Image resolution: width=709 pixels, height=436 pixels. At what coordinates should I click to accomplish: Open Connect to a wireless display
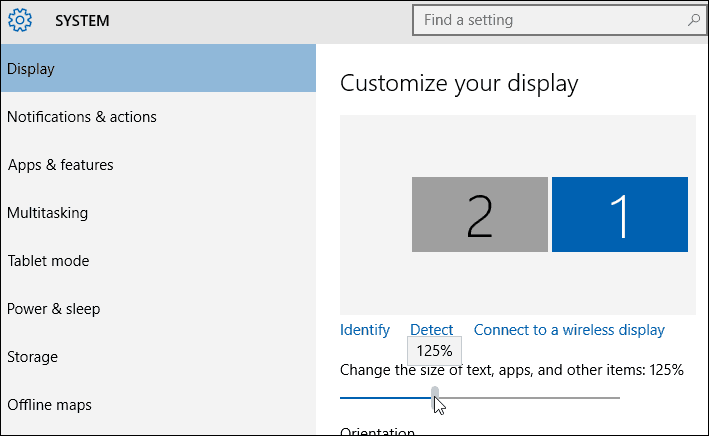click(569, 330)
